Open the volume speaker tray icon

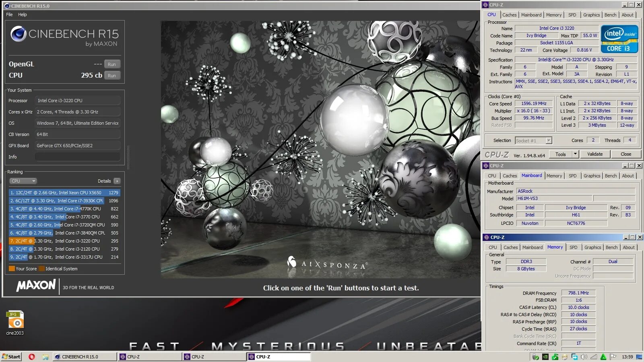click(584, 357)
